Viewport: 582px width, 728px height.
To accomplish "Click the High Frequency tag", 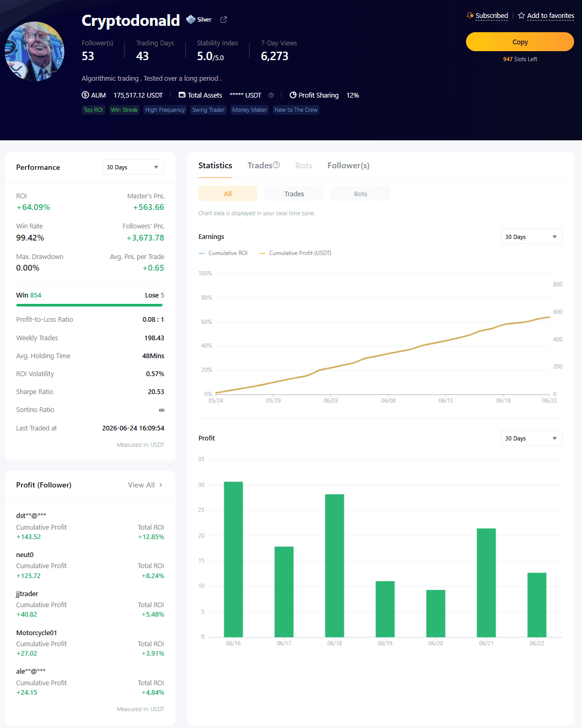I will [165, 110].
